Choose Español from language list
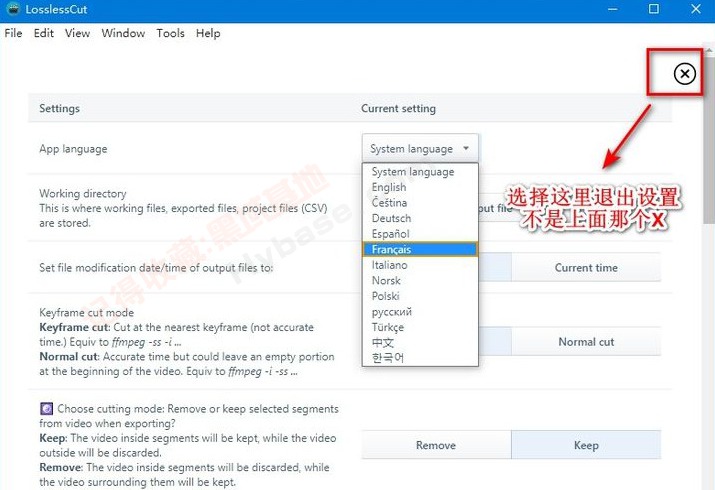This screenshot has height=490, width=715. point(420,234)
